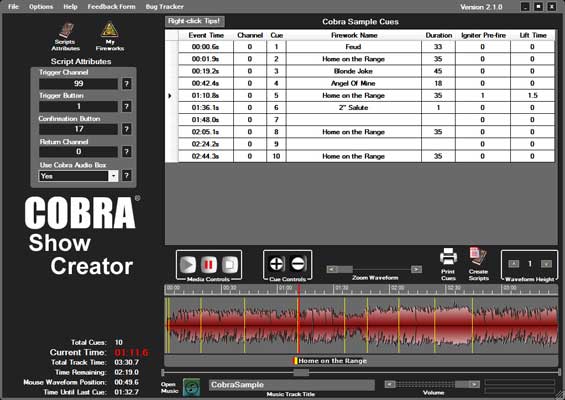Click the Current Time value 01:11.6
Viewport: 565px width, 400px height.
click(x=131, y=352)
